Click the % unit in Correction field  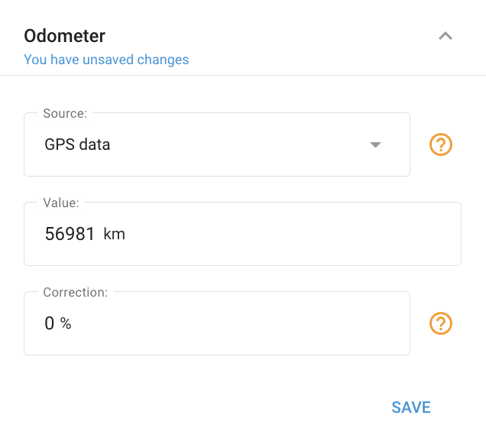(x=66, y=323)
